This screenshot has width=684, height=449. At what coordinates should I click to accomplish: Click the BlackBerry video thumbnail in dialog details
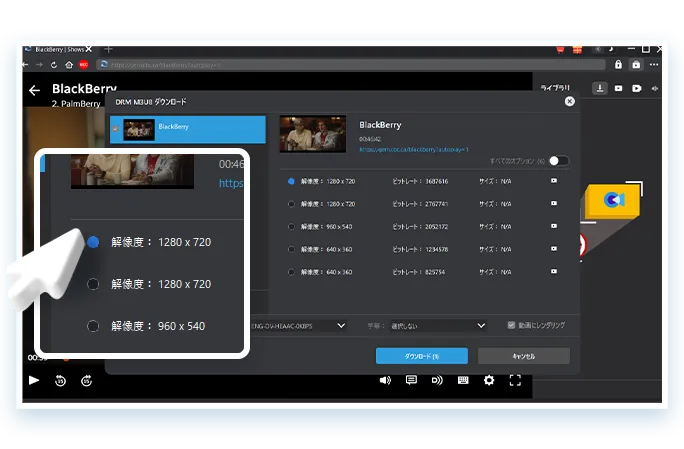[313, 134]
